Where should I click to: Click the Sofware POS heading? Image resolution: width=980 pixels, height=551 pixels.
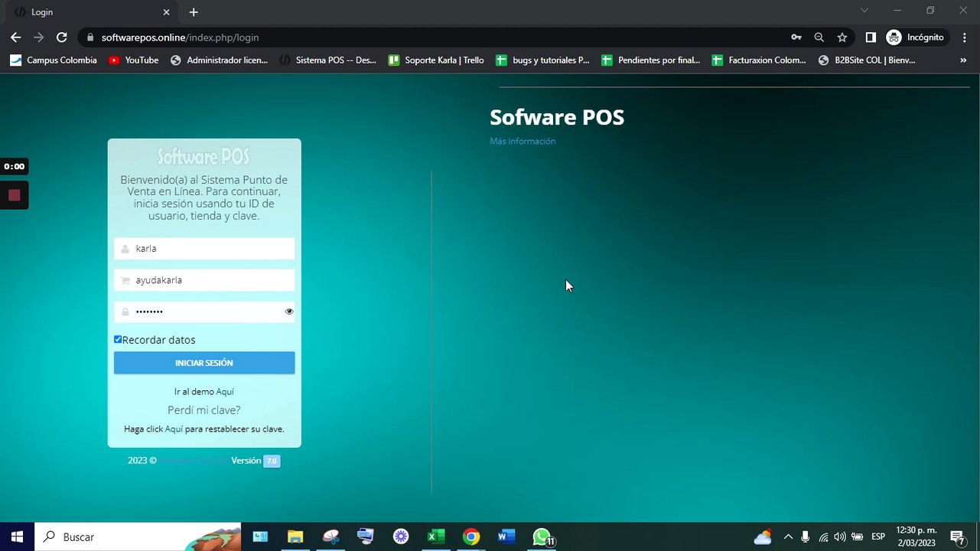(557, 117)
